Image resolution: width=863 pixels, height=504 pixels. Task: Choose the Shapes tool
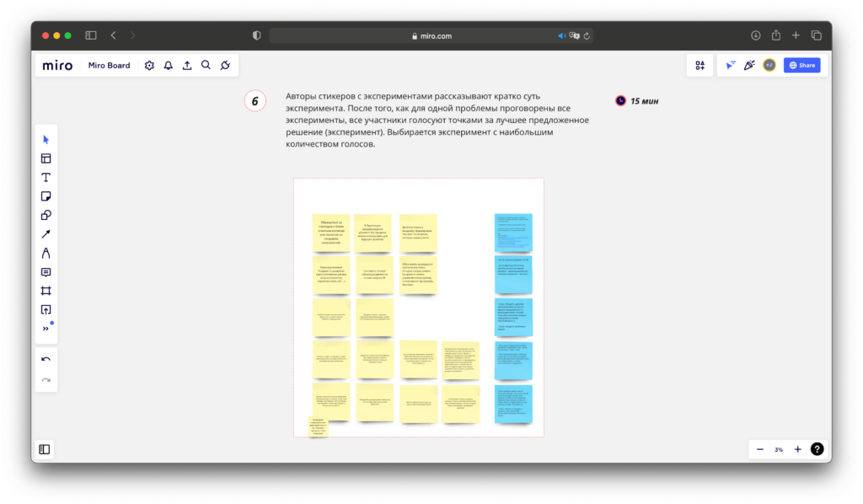[46, 215]
